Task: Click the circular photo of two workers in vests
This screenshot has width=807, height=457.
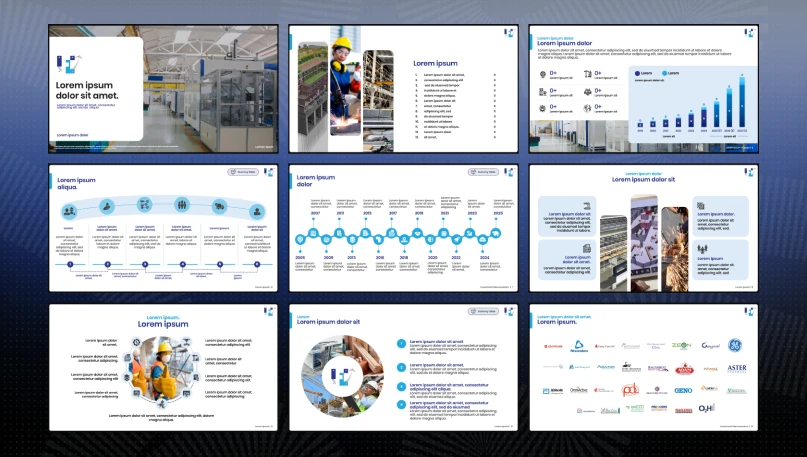Action: tap(163, 368)
